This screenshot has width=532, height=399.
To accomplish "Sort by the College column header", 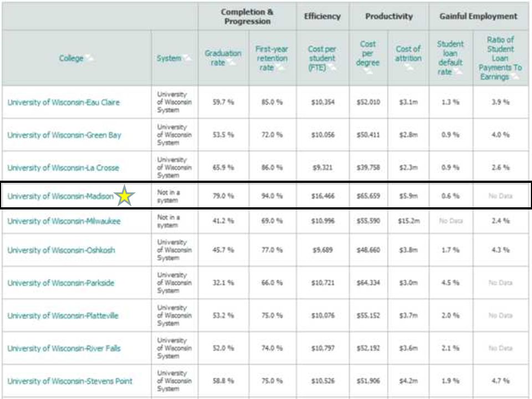I will tap(71, 58).
